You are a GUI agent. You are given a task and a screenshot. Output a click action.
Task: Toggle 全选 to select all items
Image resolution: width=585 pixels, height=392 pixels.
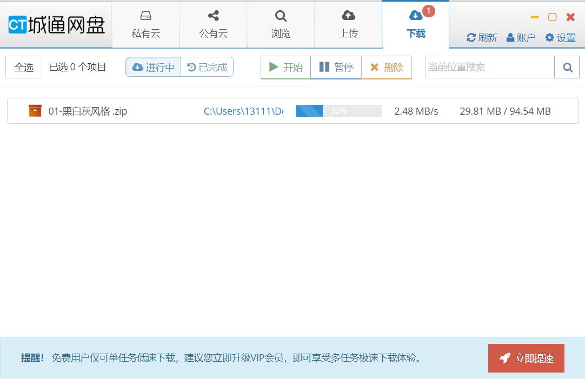pos(23,67)
